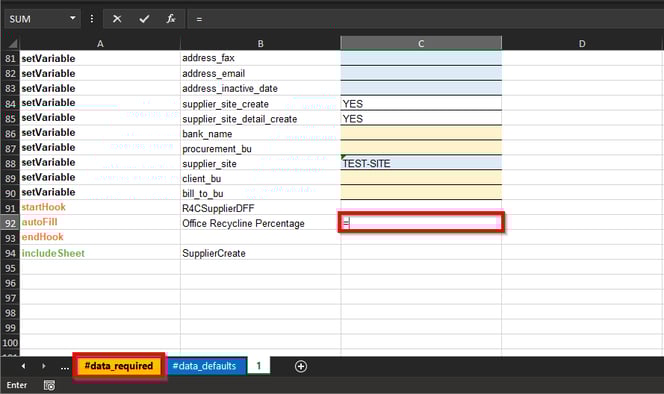Click the Office Recycline Percentage cell

[x=260, y=223]
